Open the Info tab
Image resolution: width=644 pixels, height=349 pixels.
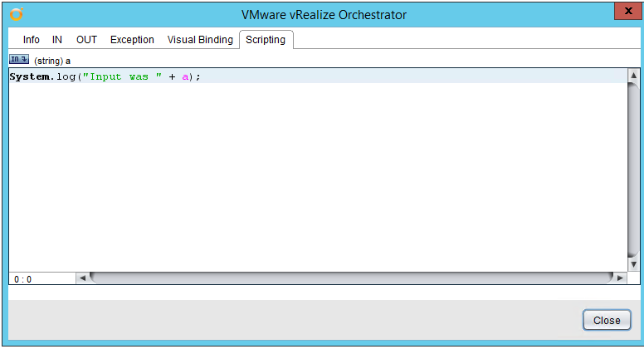click(32, 39)
